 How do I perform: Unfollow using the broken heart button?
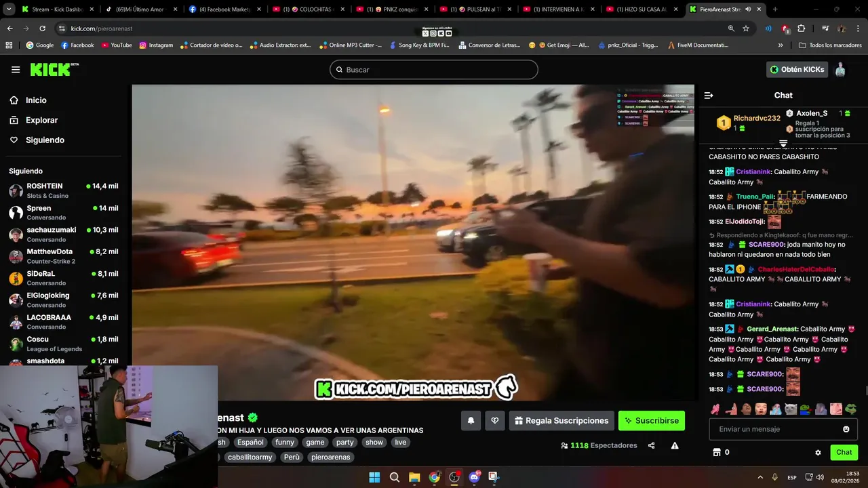(x=495, y=421)
